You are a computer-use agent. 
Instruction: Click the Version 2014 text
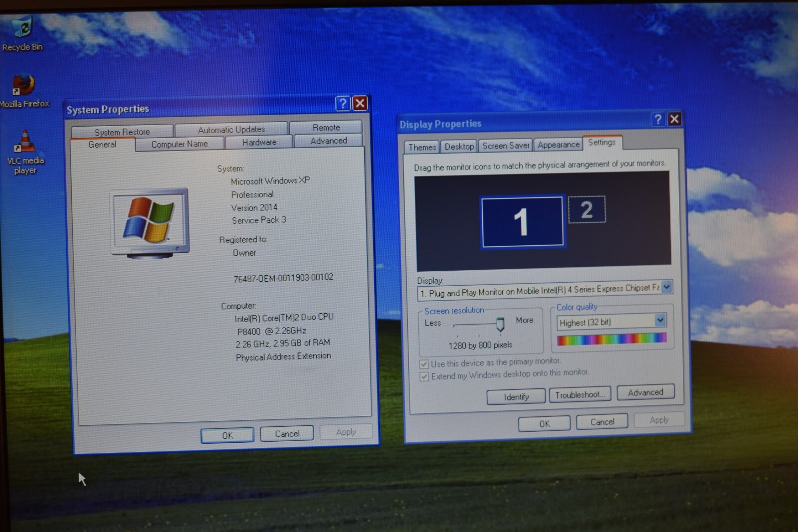[254, 207]
